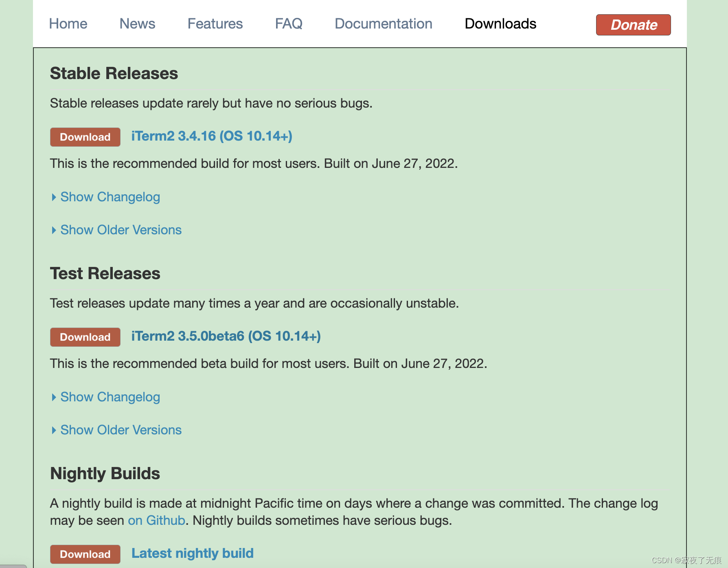Click the Stable Releases heading

point(114,73)
